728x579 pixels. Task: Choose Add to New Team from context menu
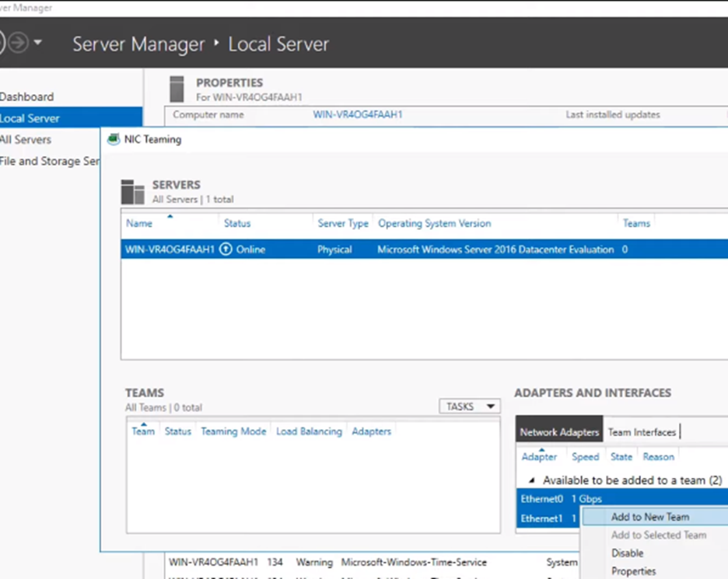pyautogui.click(x=655, y=516)
